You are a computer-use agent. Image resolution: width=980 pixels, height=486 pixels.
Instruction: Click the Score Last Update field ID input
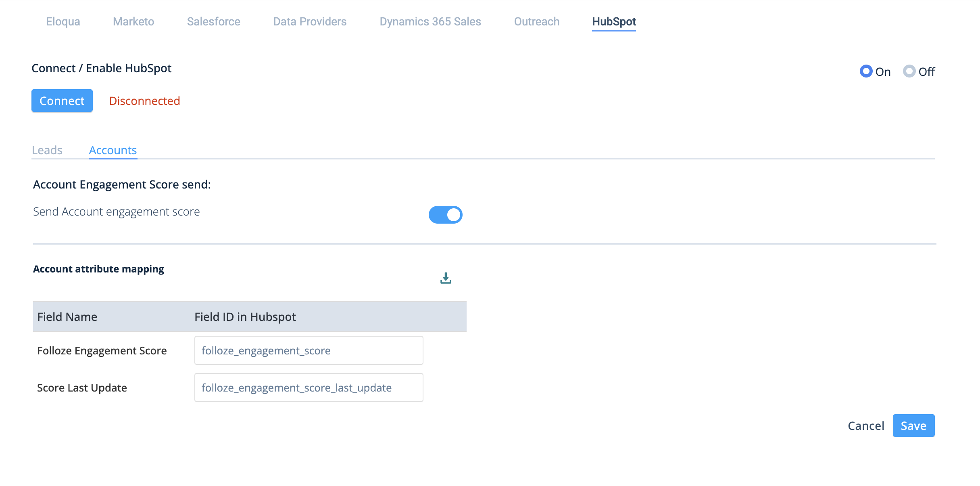click(309, 388)
